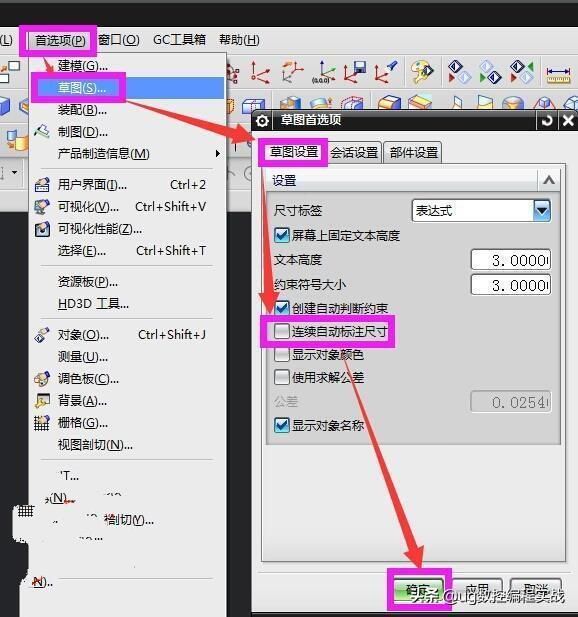Click the 可视化性能 icon
The image size is (578, 617).
(42, 229)
